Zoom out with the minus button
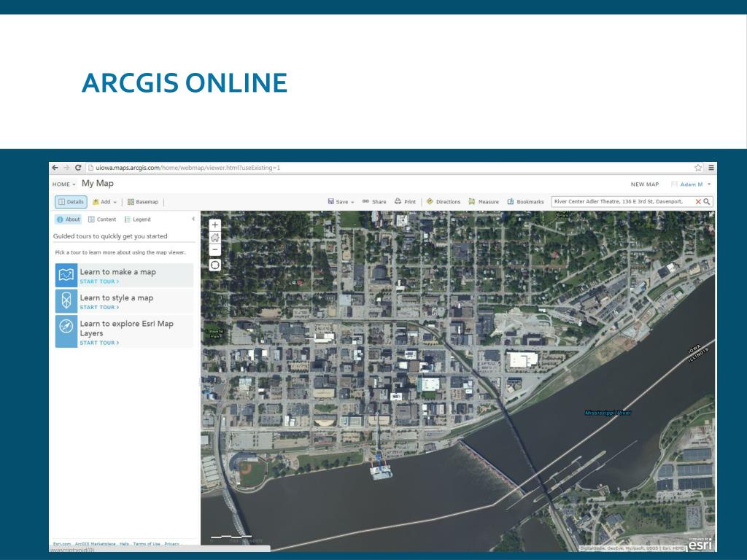 point(215,249)
